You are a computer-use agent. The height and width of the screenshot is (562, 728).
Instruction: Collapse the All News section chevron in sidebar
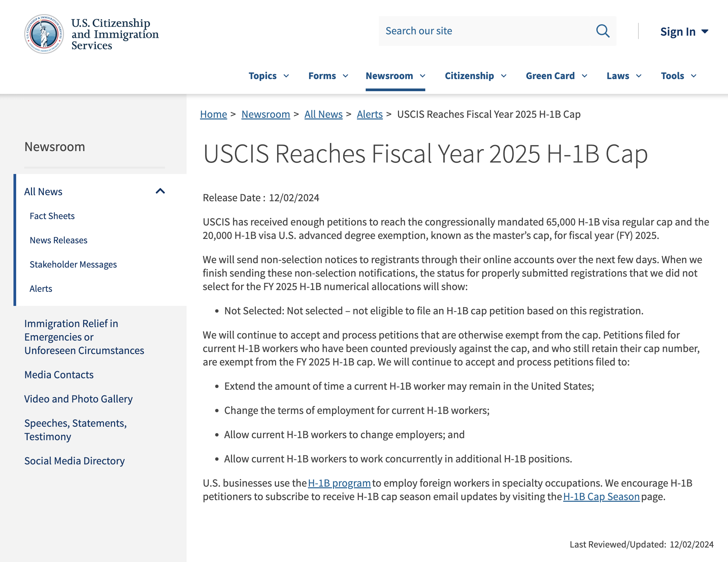pos(160,191)
